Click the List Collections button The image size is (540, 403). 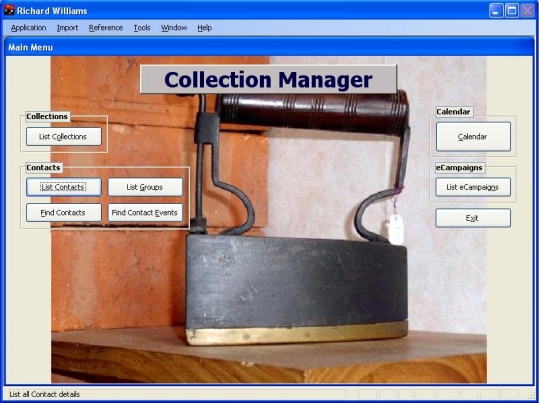pos(64,137)
